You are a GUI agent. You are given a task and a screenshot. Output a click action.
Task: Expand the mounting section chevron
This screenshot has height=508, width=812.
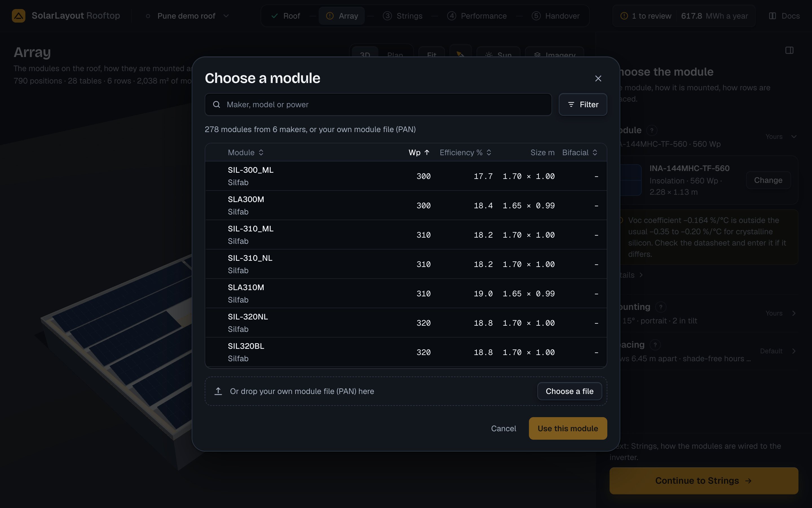(x=794, y=313)
